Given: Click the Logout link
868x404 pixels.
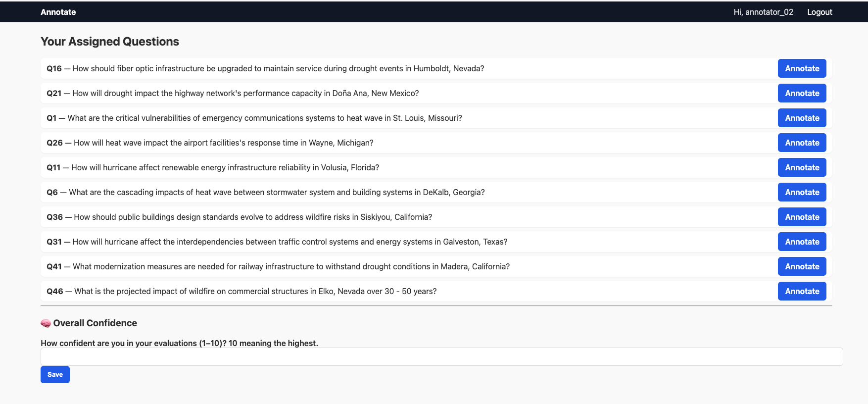Looking at the screenshot, I should 820,12.
